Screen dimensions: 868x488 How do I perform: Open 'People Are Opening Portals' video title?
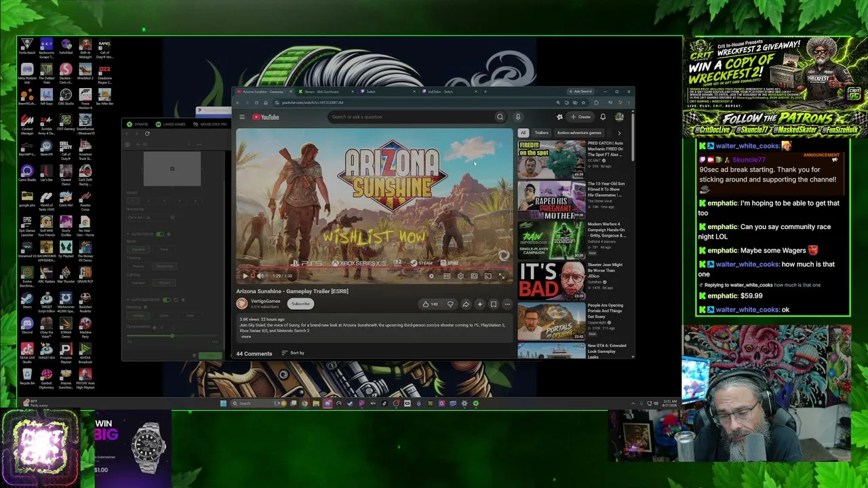[606, 311]
